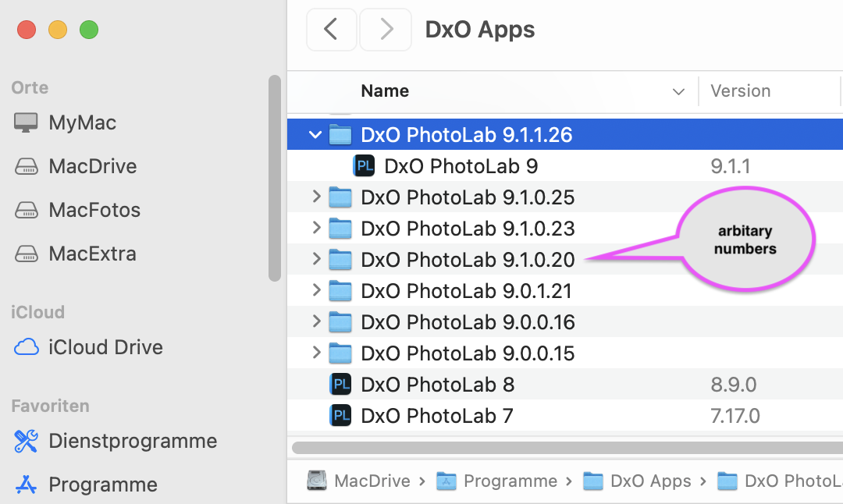The width and height of the screenshot is (843, 504).
Task: Collapse the DxO PhotoLab 9.1.1.26 folder
Action: point(315,135)
